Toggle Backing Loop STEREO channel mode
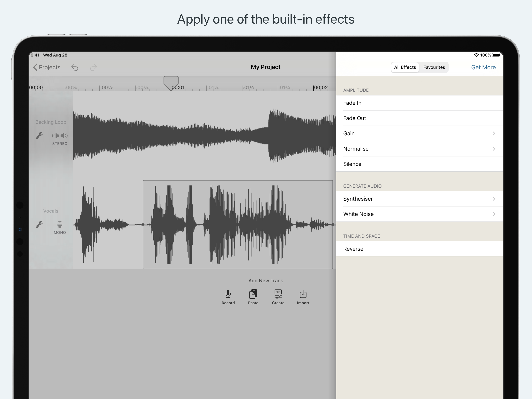Image resolution: width=532 pixels, height=399 pixels. [x=60, y=136]
